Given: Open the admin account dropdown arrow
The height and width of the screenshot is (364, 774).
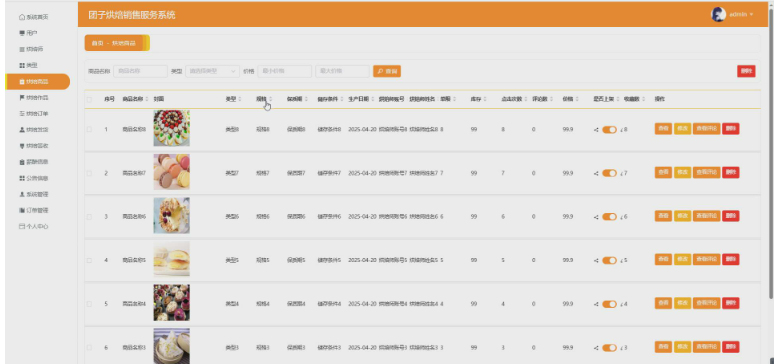Looking at the screenshot, I should pos(752,14).
